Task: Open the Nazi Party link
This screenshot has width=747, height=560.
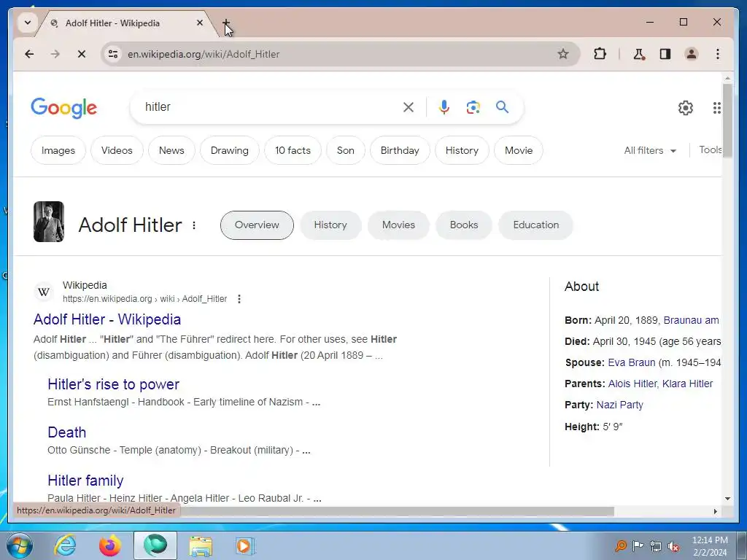Action: tap(620, 405)
